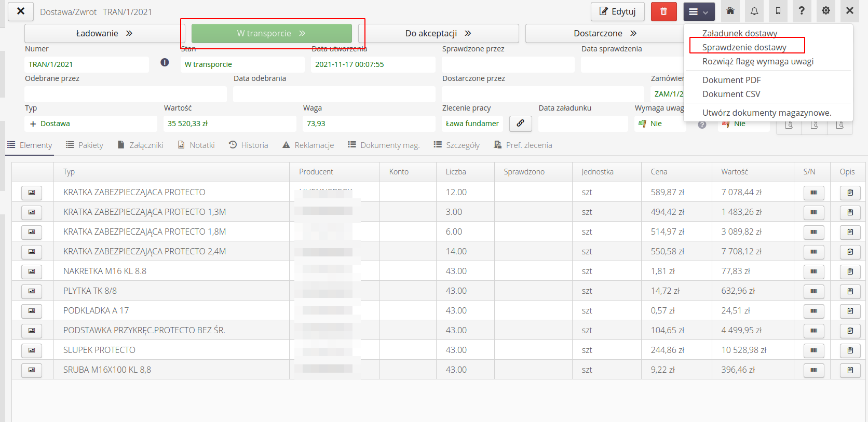Open description for PODSTAWKA PRZYKRĘC.PROTECTO row
This screenshot has height=422, width=868.
[x=850, y=331]
